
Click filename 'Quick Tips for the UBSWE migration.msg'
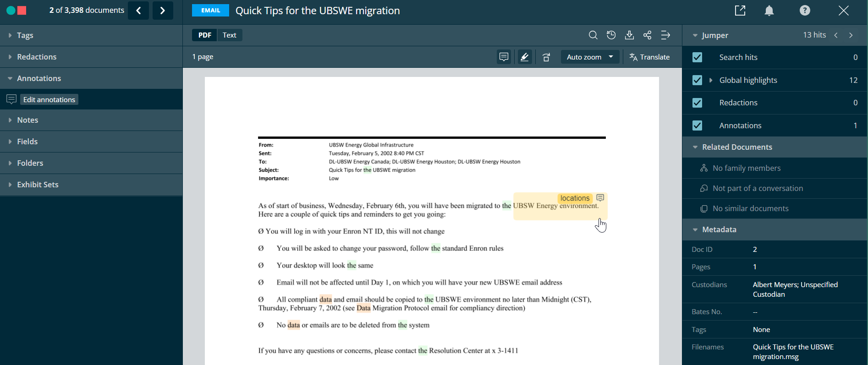(x=793, y=352)
